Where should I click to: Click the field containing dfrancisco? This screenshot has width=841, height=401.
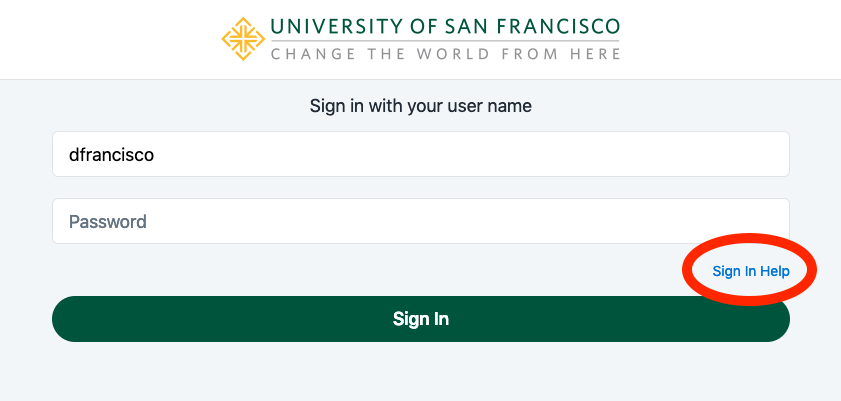point(420,154)
